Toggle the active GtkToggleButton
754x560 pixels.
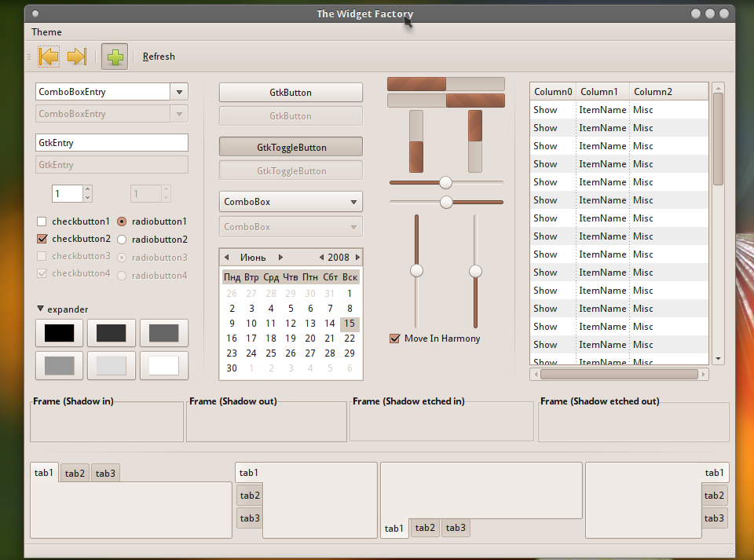tap(291, 147)
